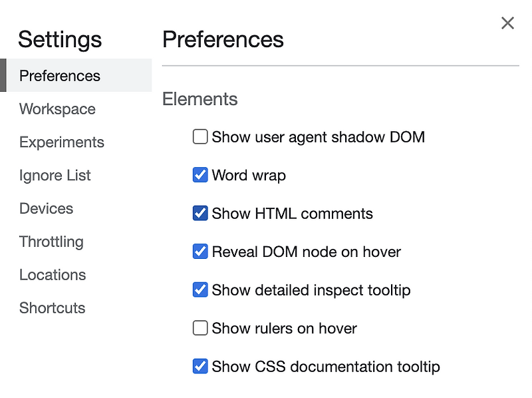Toggle Reveal DOM node on hover
The image size is (532, 398).
[200, 252]
